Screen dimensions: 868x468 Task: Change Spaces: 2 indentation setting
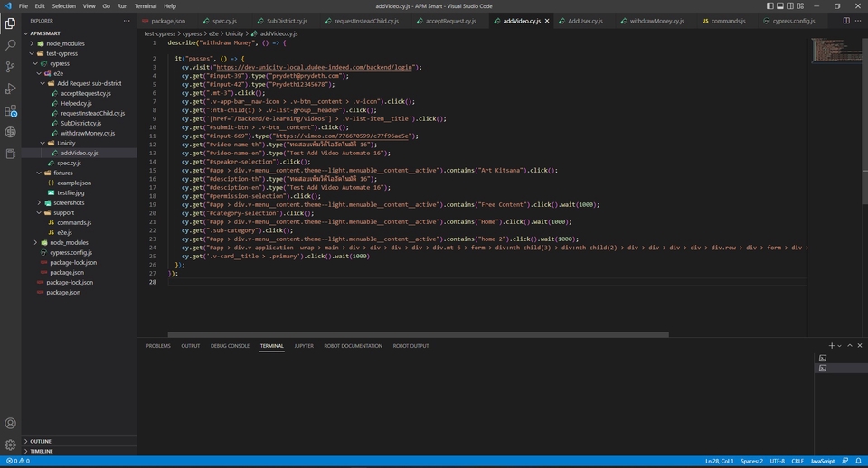(751, 461)
